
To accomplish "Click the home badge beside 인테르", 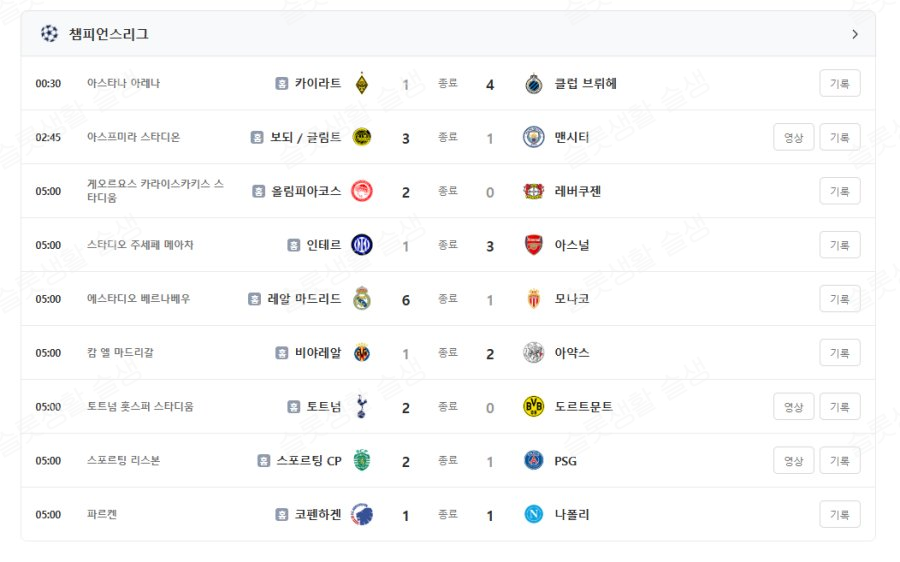I will tap(294, 245).
